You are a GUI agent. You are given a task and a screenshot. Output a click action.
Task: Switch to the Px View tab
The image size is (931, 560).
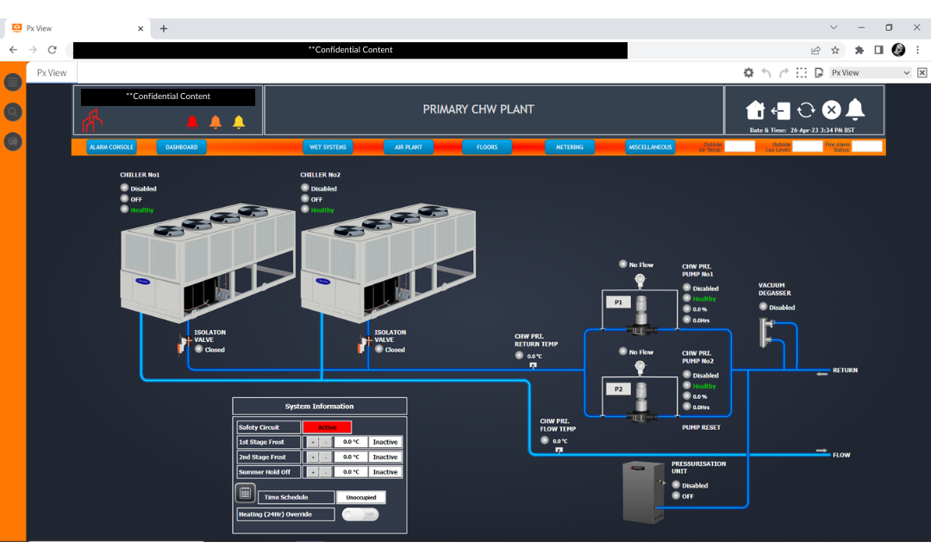click(x=51, y=72)
